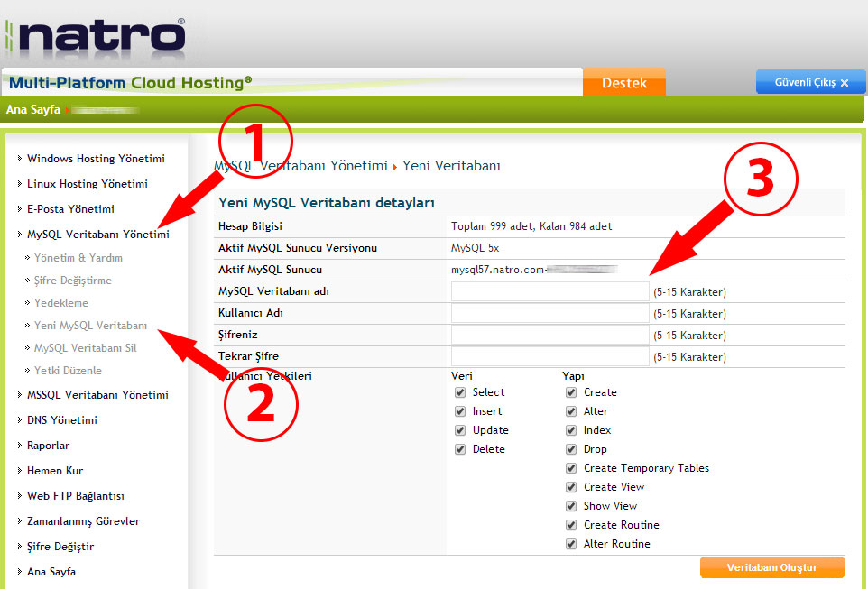This screenshot has width=868, height=589.
Task: Expand the Zamanlanmış Görevler arrow
Action: point(19,521)
